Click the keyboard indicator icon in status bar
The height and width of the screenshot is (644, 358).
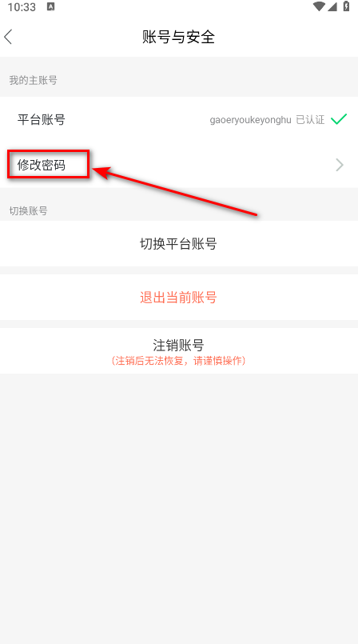tap(50, 6)
